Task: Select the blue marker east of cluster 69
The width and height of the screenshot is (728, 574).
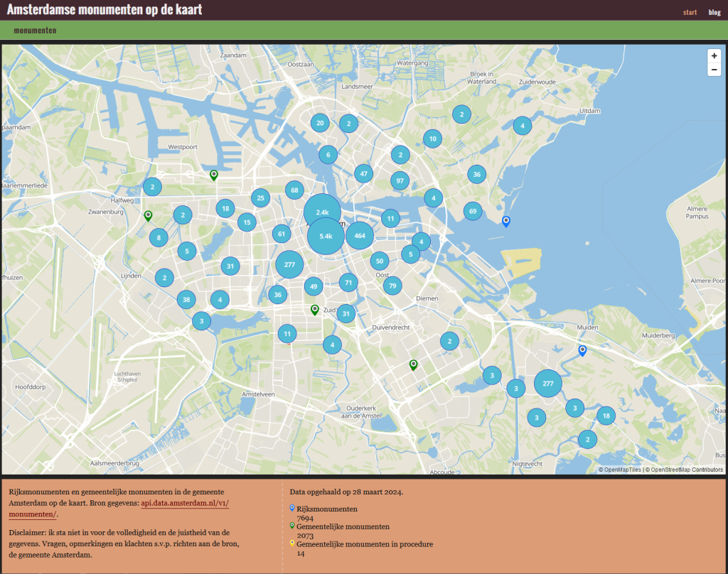Action: 506,222
